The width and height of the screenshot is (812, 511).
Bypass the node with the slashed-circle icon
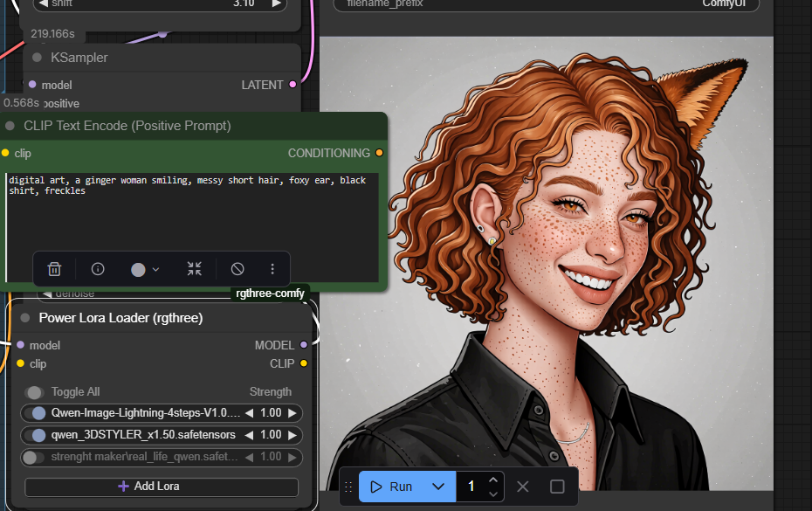coord(237,269)
